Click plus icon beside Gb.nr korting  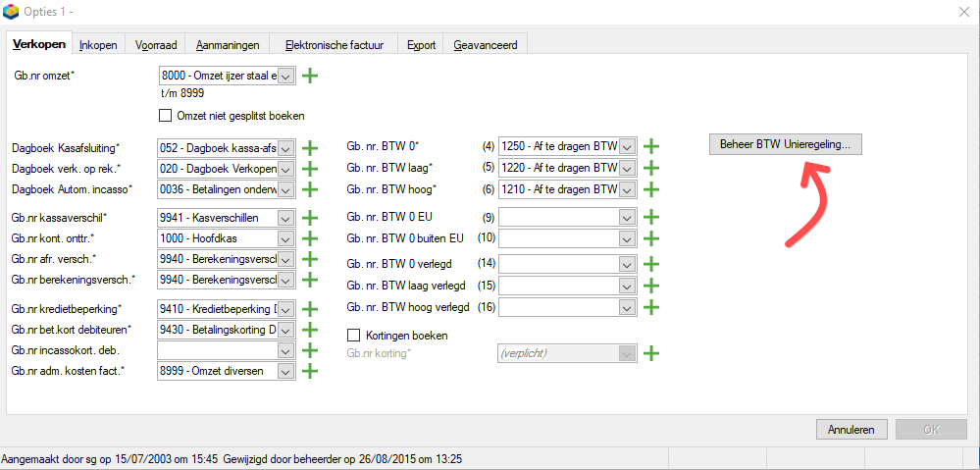tap(651, 353)
